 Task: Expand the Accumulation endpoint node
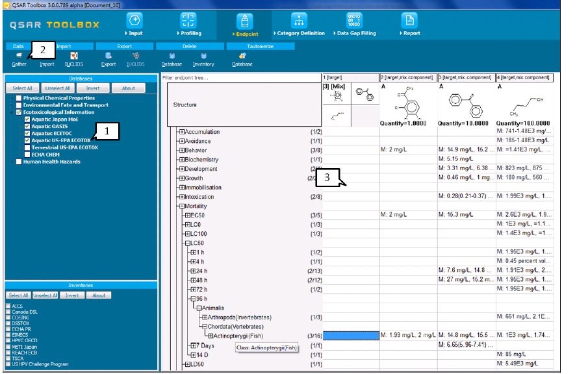pyautogui.click(x=182, y=132)
